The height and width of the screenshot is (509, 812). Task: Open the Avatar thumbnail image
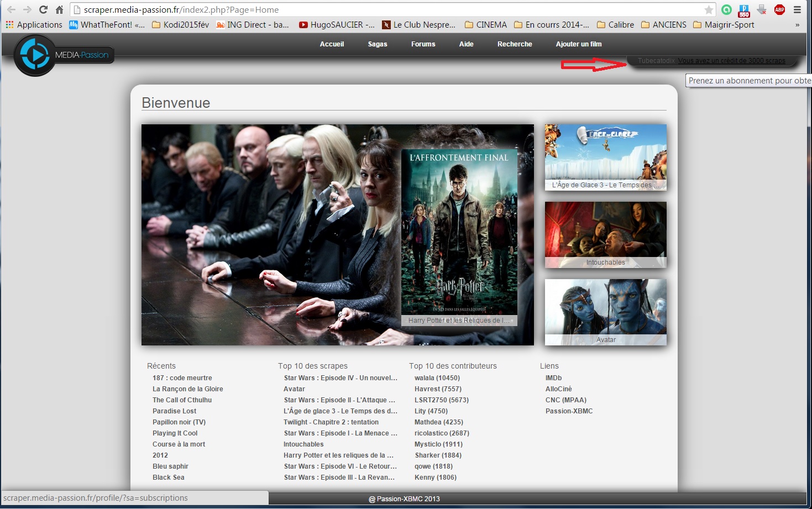(606, 312)
